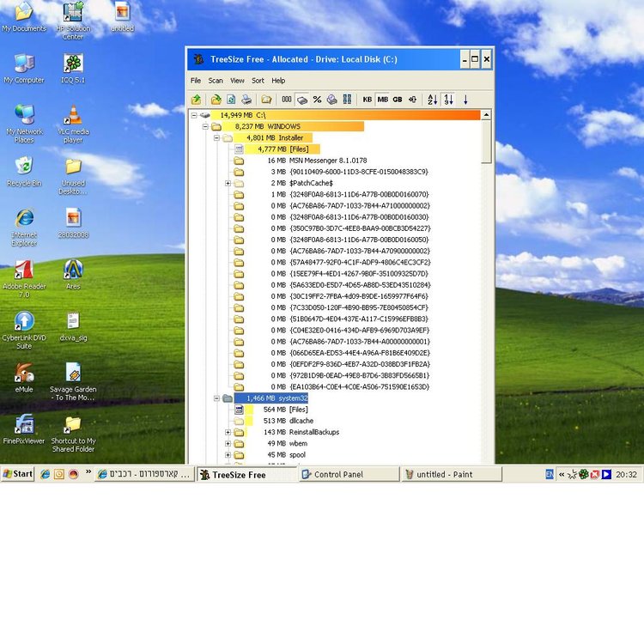Click the Start button
Viewport: 644px width, 644px height.
click(x=17, y=474)
